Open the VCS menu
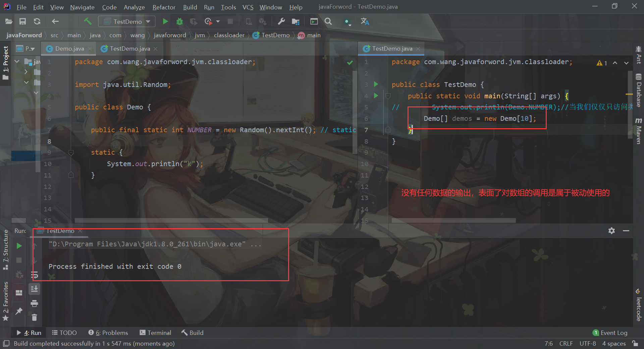The image size is (644, 349). point(248,7)
